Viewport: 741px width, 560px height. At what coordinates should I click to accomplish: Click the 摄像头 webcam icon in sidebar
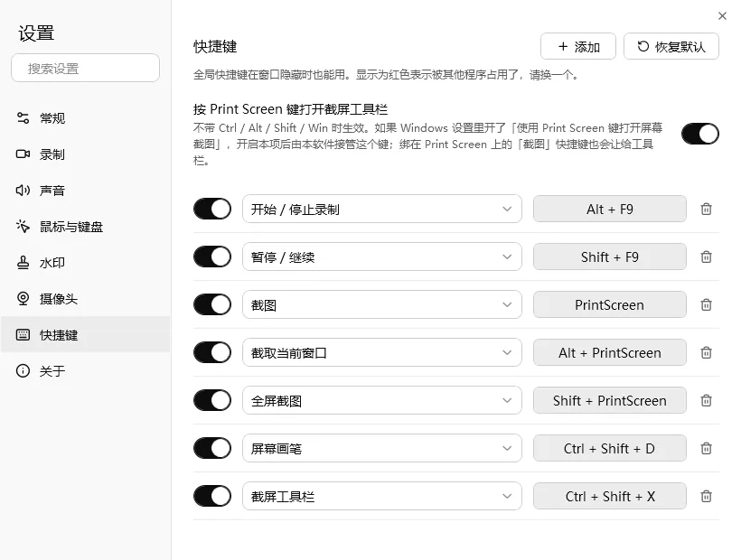coord(23,298)
